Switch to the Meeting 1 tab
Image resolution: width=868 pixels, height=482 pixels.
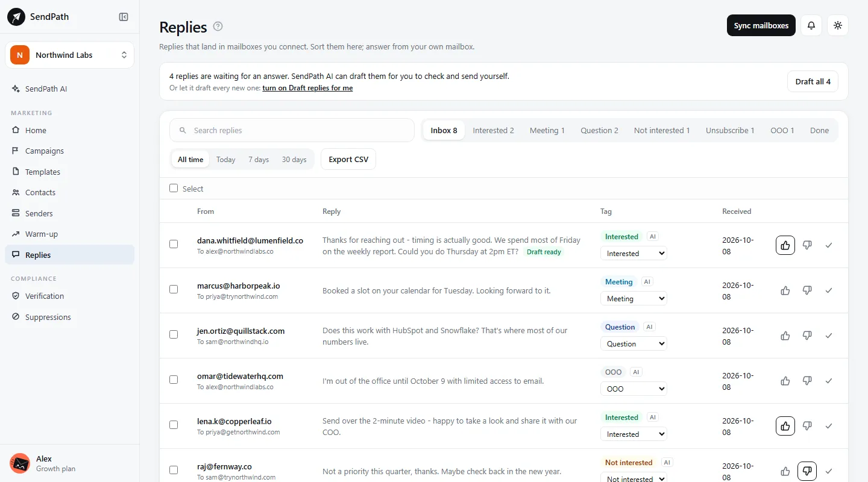click(x=547, y=130)
